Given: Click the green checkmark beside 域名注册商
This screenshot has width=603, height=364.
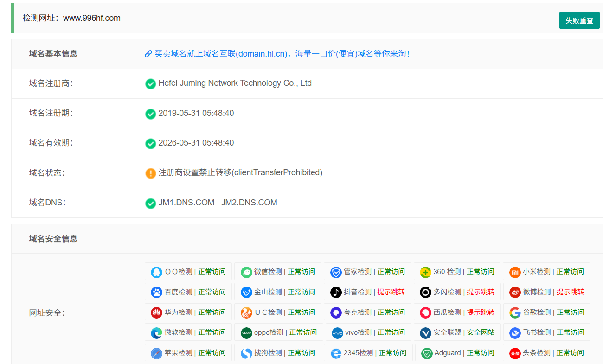Looking at the screenshot, I should coord(150,83).
